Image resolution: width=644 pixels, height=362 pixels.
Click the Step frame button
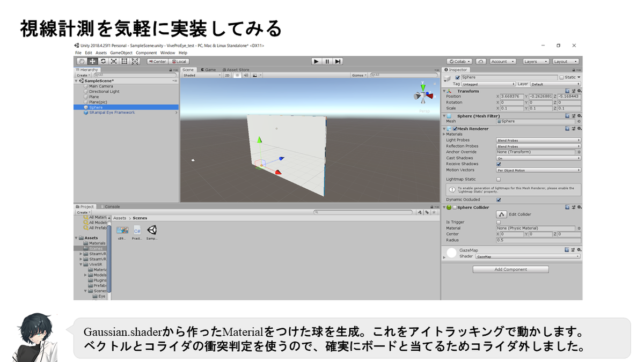click(338, 61)
